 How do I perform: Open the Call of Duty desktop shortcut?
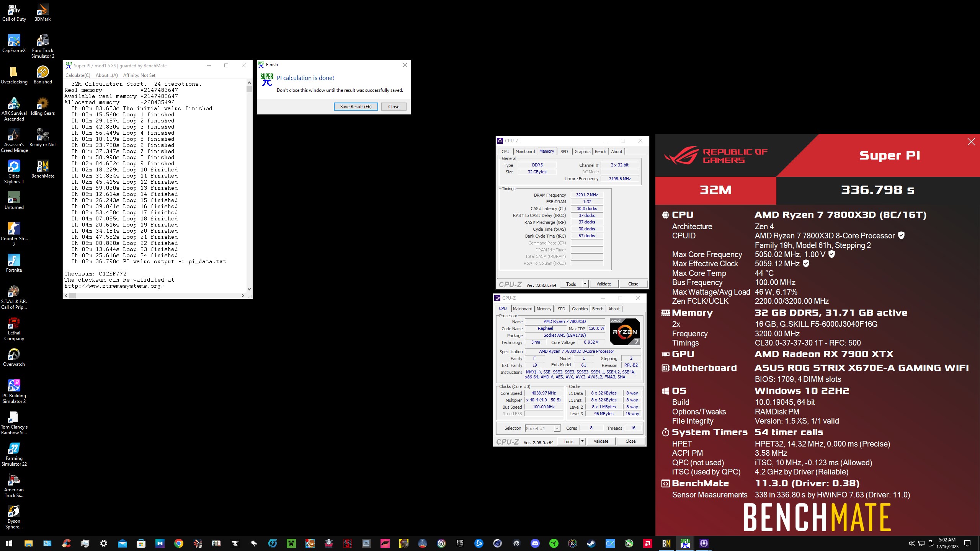coord(14,12)
